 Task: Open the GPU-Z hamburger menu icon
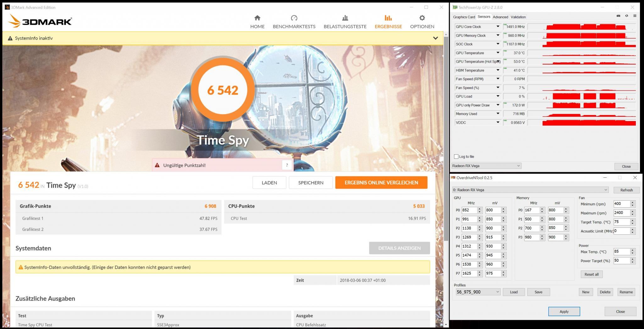[x=635, y=16]
